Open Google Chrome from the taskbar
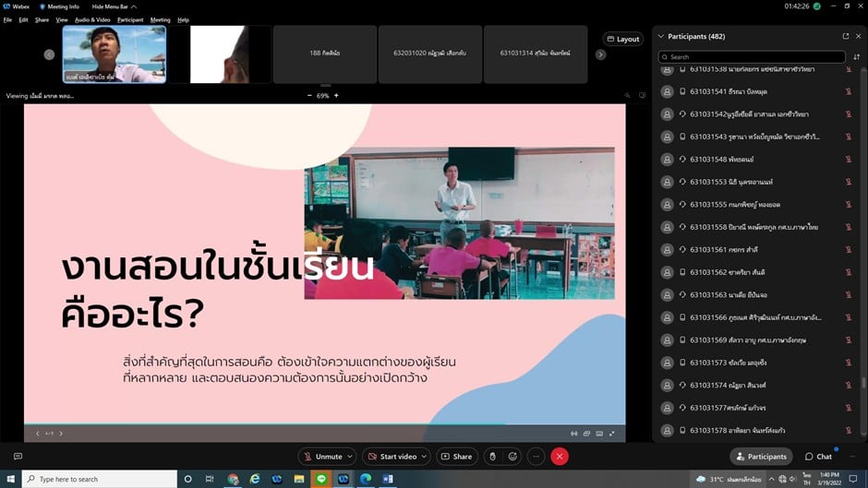Image resolution: width=868 pixels, height=488 pixels. point(233,479)
